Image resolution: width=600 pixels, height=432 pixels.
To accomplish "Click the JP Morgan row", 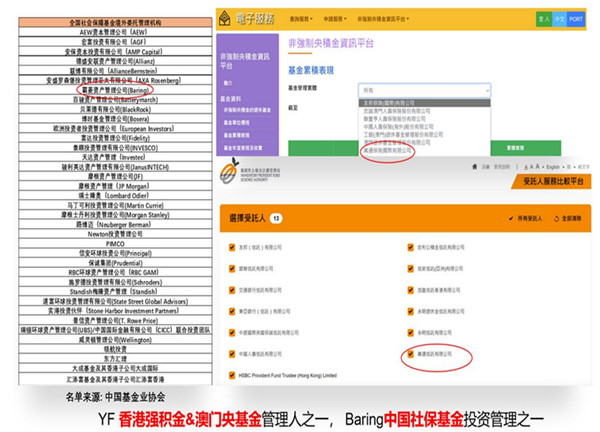I will click(x=115, y=186).
